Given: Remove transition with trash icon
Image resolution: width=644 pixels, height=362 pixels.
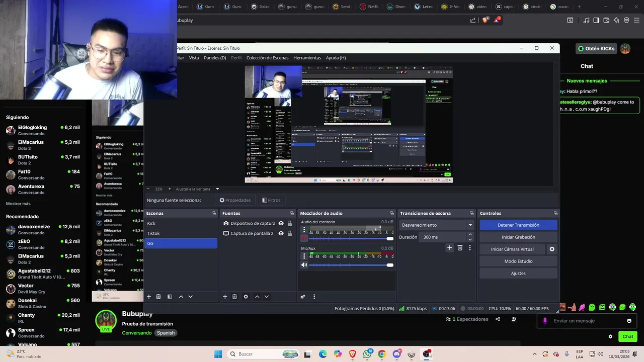Looking at the screenshot, I should (460, 248).
